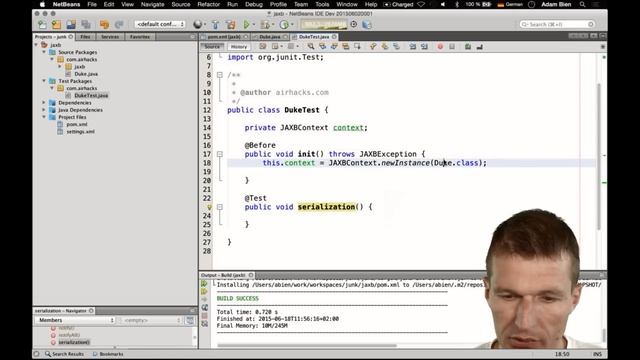640x360 pixels.
Task: Collapse the Source Packages node
Action: (x=44, y=52)
